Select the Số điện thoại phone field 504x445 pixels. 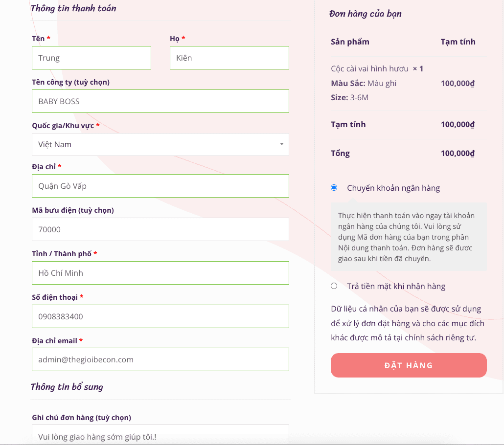point(160,316)
